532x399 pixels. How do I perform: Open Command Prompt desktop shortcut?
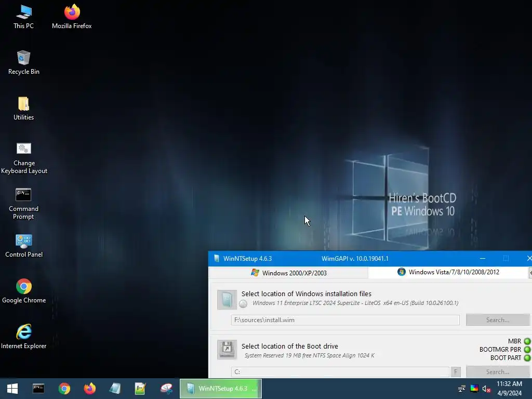(23, 204)
